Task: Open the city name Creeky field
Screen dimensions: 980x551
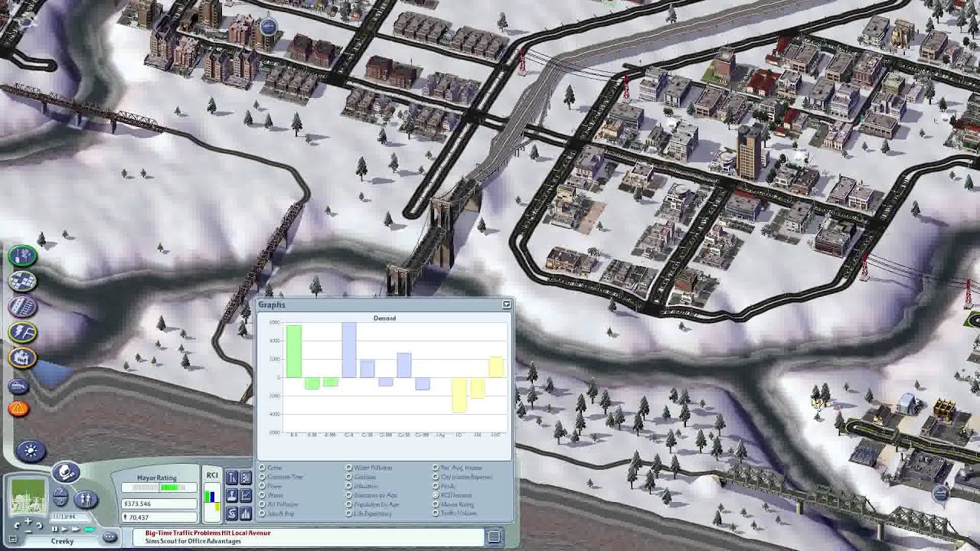Action: pyautogui.click(x=62, y=541)
